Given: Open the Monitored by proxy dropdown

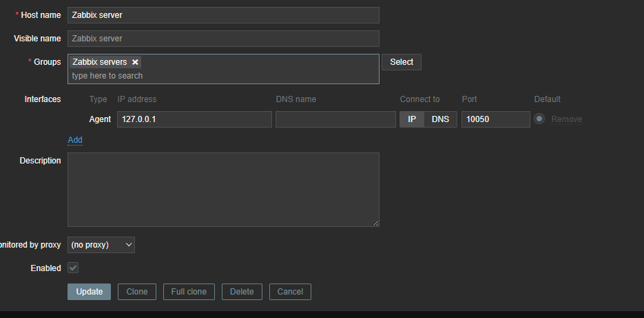Looking at the screenshot, I should [x=101, y=245].
